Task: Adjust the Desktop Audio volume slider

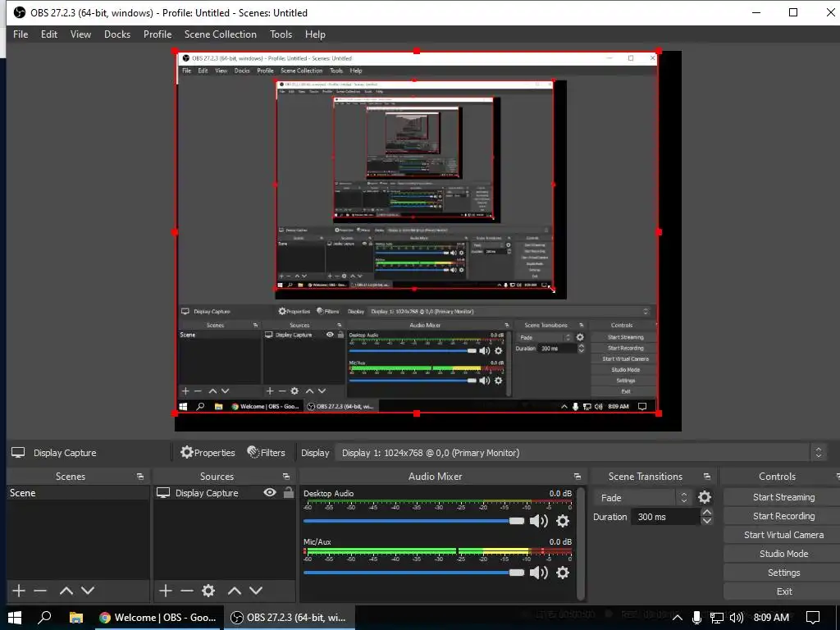Action: (x=413, y=521)
